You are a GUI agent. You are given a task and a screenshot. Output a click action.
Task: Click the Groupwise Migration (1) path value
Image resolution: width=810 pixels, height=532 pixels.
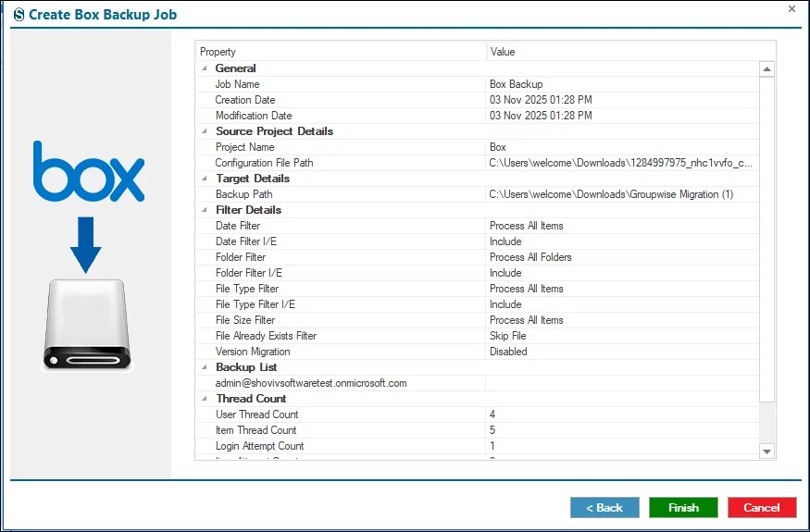pos(611,194)
